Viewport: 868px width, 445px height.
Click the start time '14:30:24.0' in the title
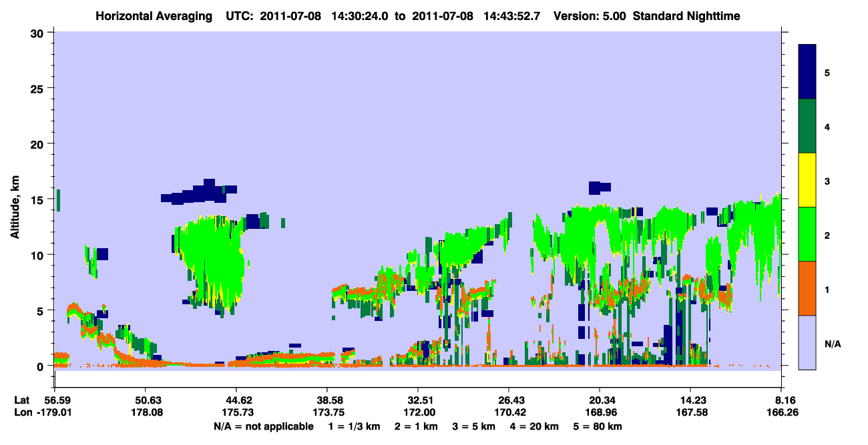point(361,15)
